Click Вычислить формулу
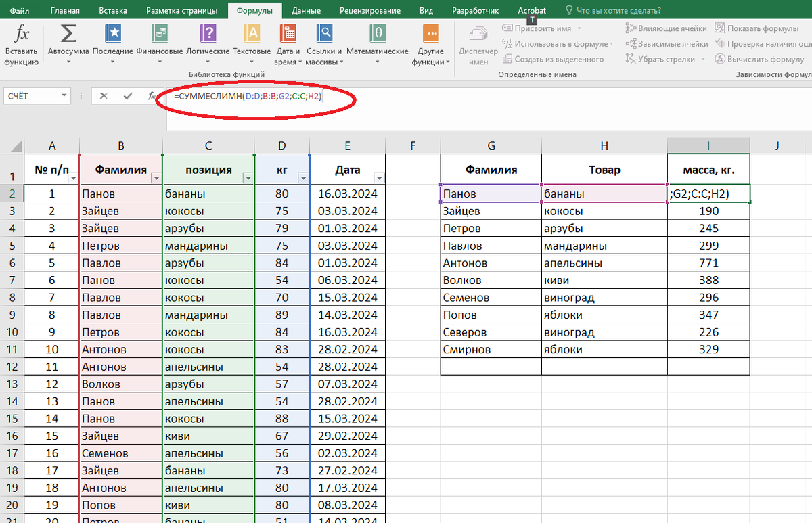 [759, 59]
